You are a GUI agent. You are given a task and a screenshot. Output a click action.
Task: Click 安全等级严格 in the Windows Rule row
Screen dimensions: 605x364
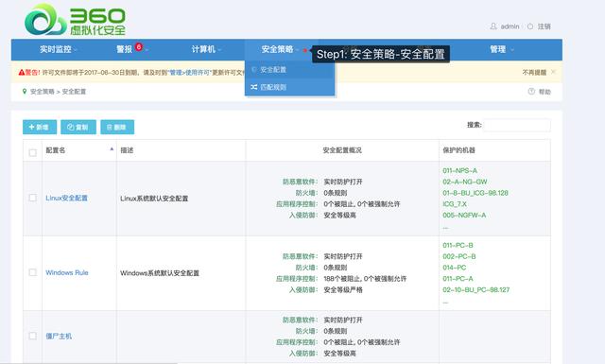(x=343, y=290)
